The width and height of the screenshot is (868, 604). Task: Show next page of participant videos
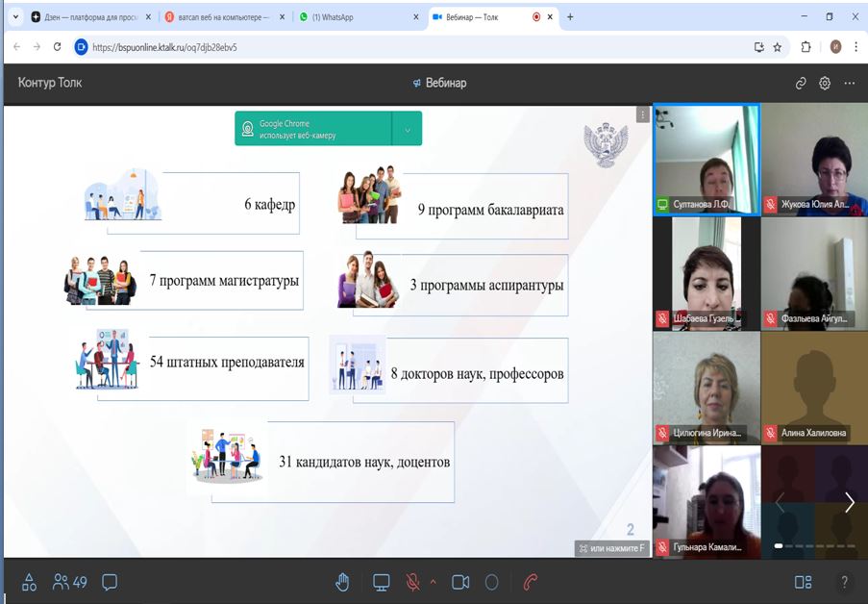pos(849,502)
